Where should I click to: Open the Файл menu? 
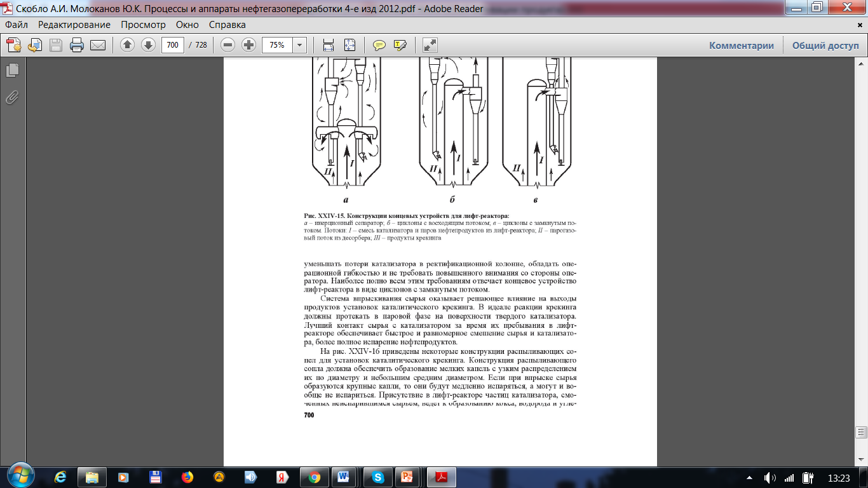17,25
